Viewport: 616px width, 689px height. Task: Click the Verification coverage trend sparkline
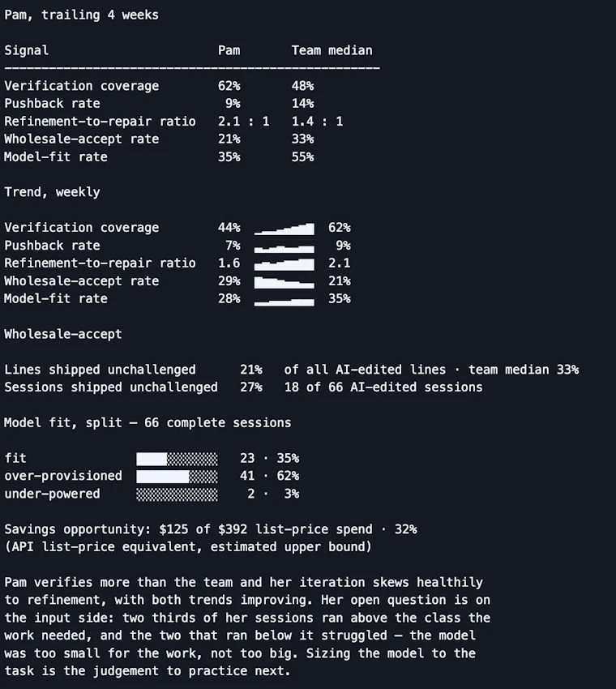[284, 229]
